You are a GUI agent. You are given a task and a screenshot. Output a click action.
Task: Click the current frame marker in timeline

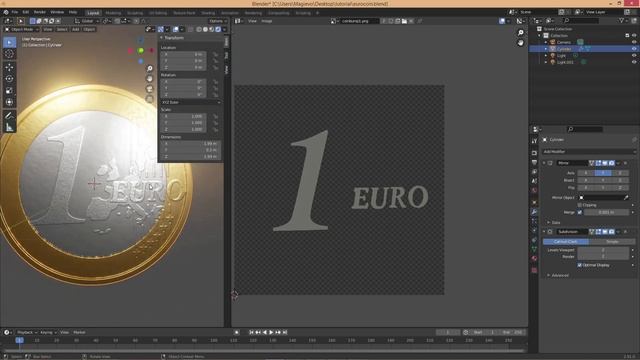pyautogui.click(x=19, y=340)
